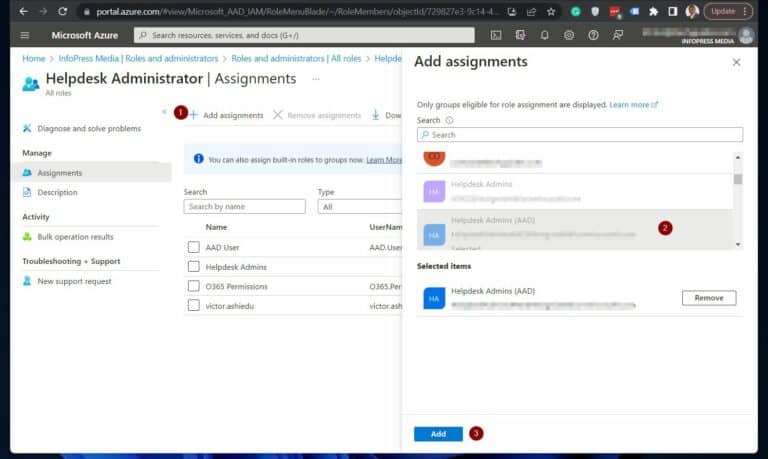Click the Remove assignments X icon
This screenshot has height=459, width=768.
click(x=278, y=115)
